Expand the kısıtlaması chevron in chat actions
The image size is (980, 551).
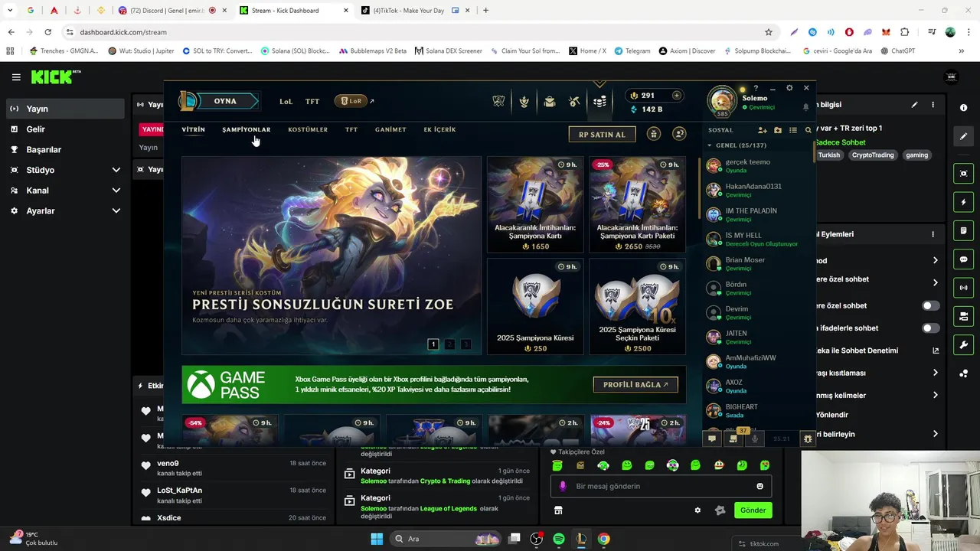pos(935,373)
